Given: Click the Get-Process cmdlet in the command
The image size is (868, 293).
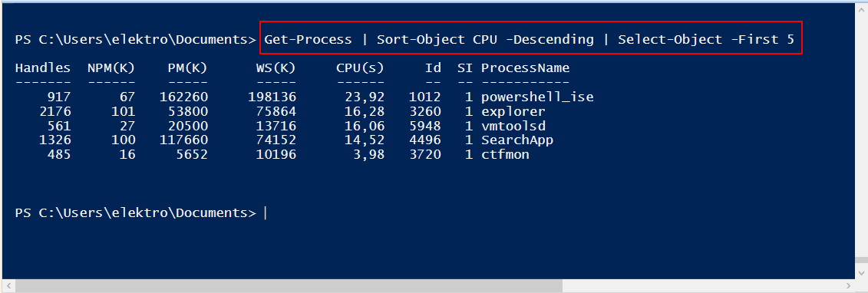Looking at the screenshot, I should (308, 39).
